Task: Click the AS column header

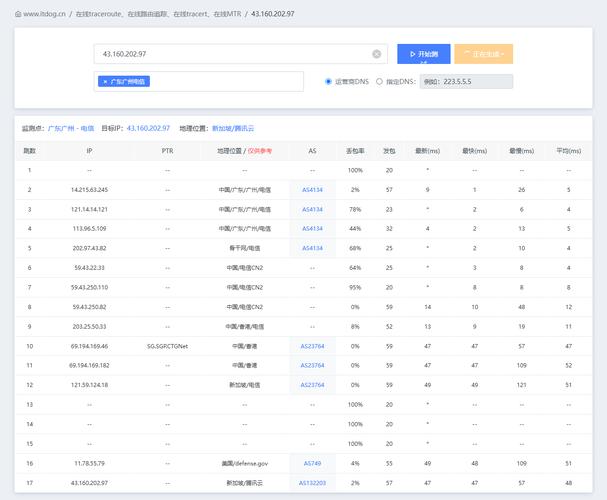Action: (312, 151)
